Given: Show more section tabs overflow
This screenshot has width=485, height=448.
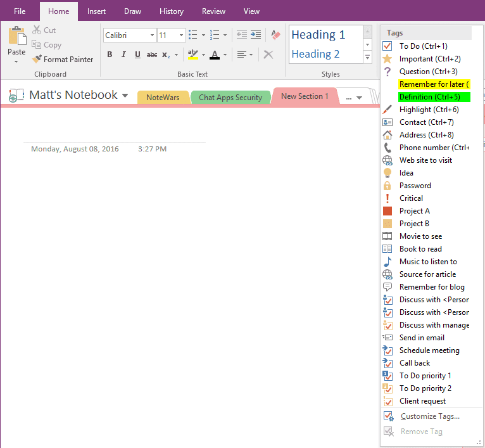Looking at the screenshot, I should (353, 98).
